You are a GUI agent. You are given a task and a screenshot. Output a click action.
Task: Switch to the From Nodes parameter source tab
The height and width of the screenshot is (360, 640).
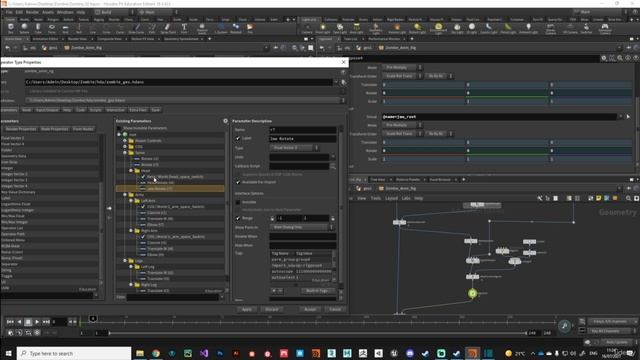(83, 129)
